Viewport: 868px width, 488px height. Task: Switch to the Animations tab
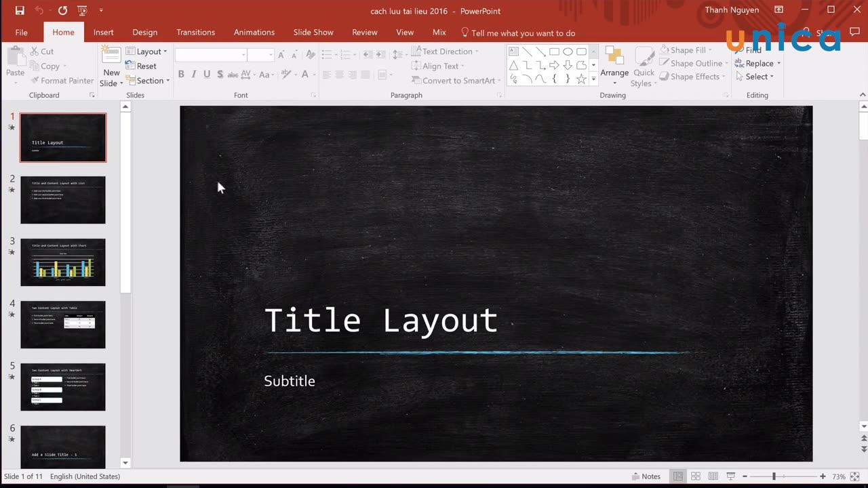tap(254, 33)
